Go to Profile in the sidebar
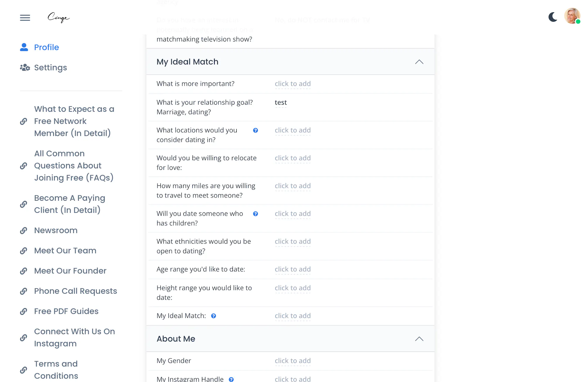 [46, 47]
